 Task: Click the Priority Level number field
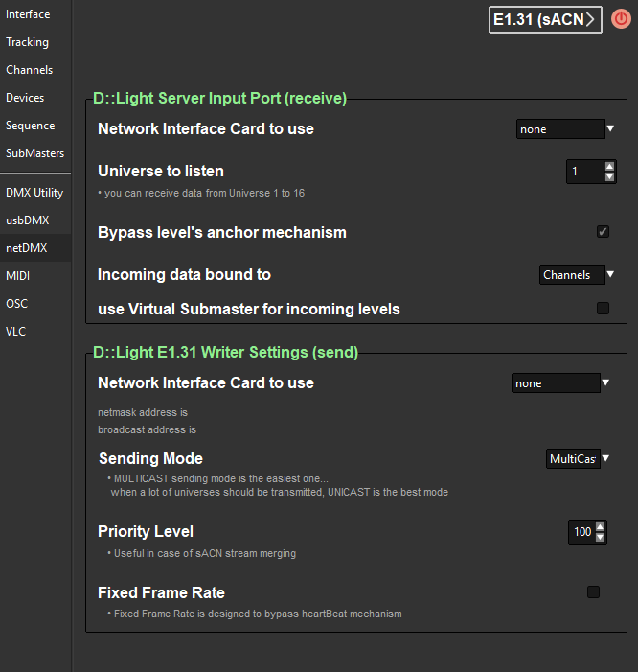click(x=581, y=532)
